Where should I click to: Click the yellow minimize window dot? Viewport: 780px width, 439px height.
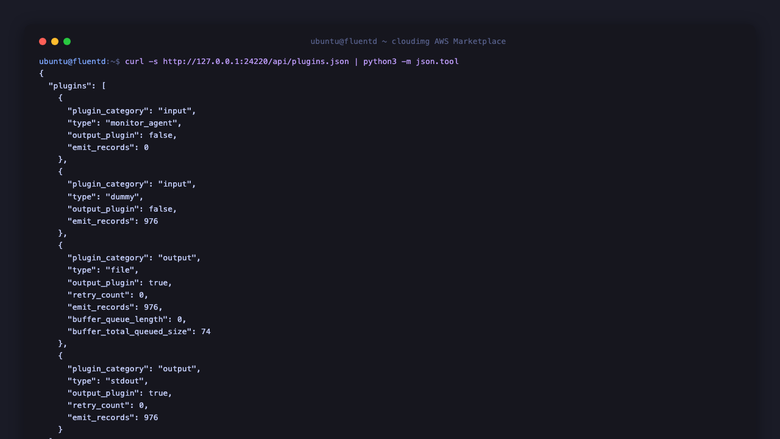55,41
